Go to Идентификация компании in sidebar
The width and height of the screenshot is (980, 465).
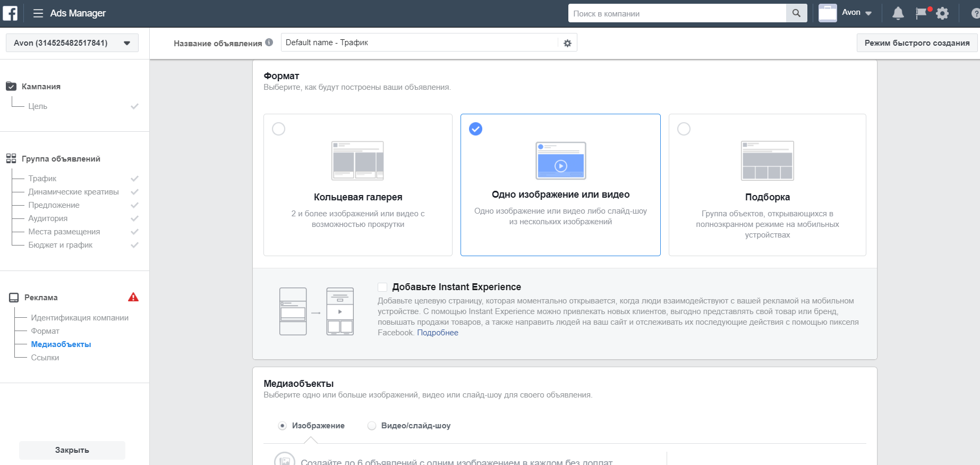[x=80, y=318]
